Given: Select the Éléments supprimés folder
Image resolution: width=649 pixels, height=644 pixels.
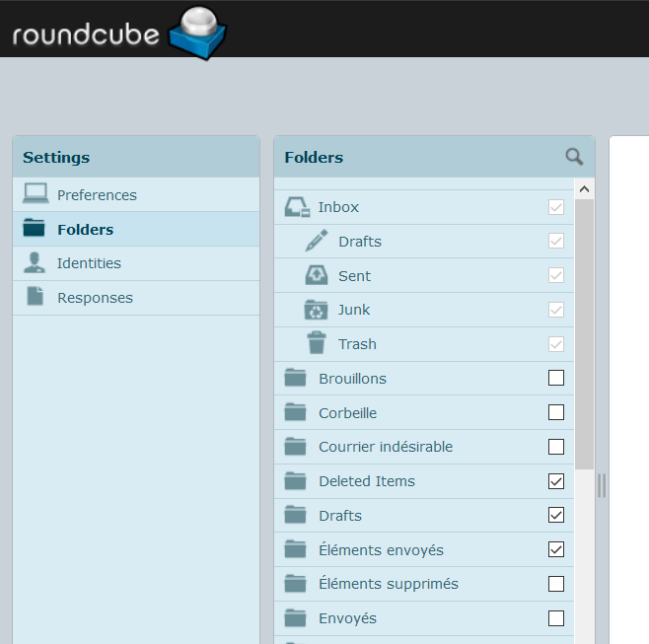Looking at the screenshot, I should (x=388, y=584).
